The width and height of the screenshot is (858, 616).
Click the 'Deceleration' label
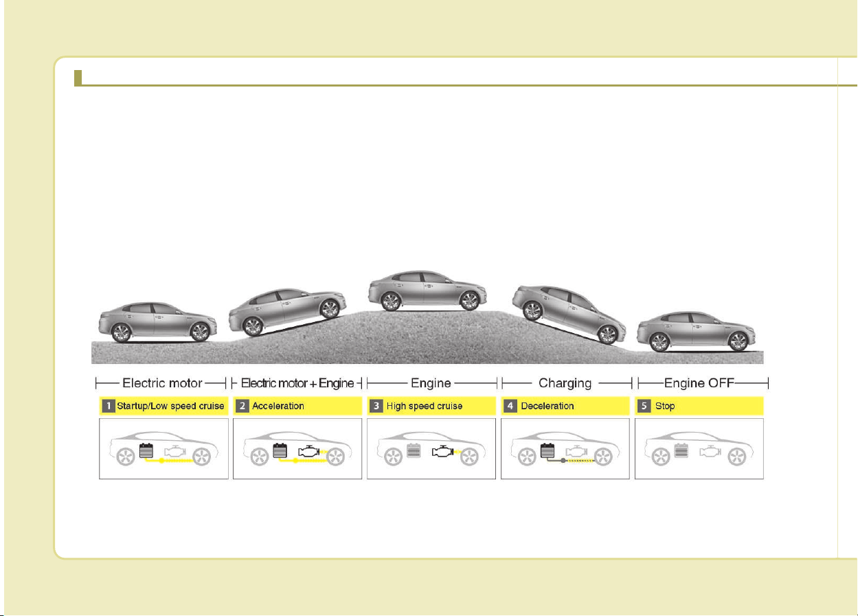[x=547, y=406]
